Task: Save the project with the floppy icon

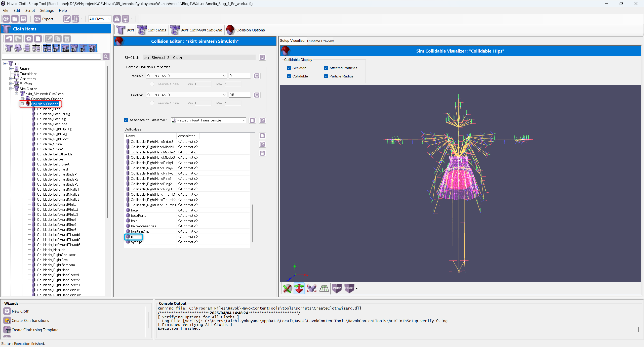Action: click(x=23, y=19)
